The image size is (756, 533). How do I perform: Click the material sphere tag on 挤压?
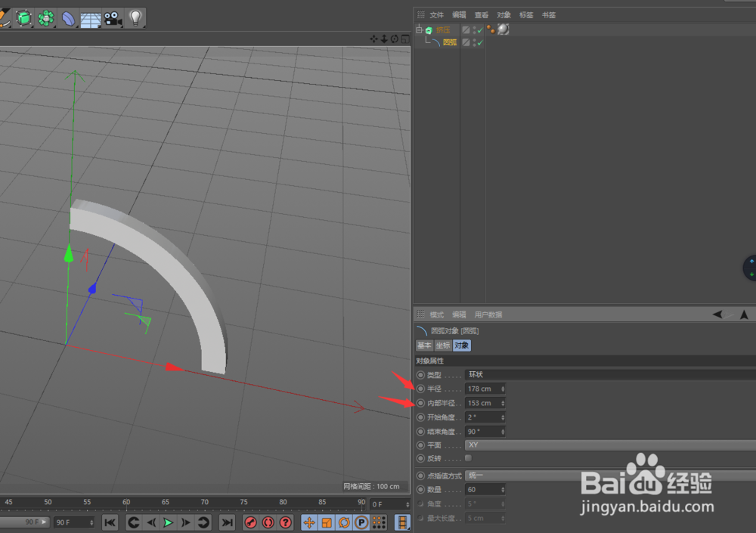(x=503, y=29)
